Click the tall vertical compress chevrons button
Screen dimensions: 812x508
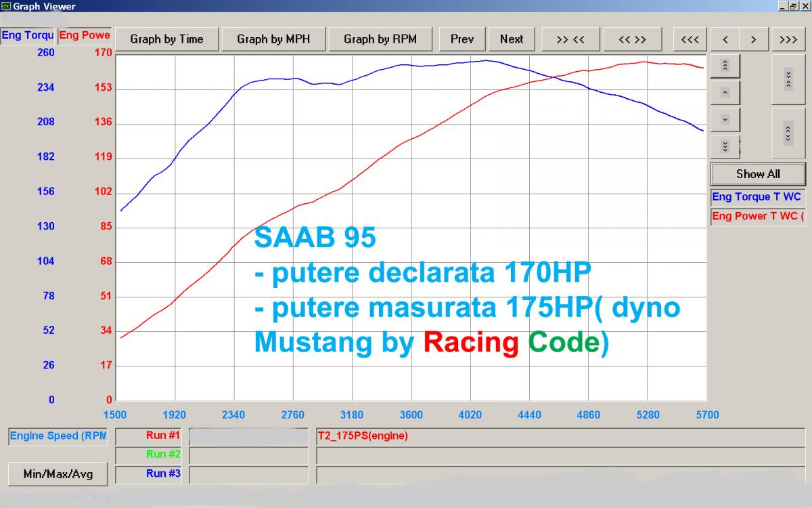pos(788,79)
